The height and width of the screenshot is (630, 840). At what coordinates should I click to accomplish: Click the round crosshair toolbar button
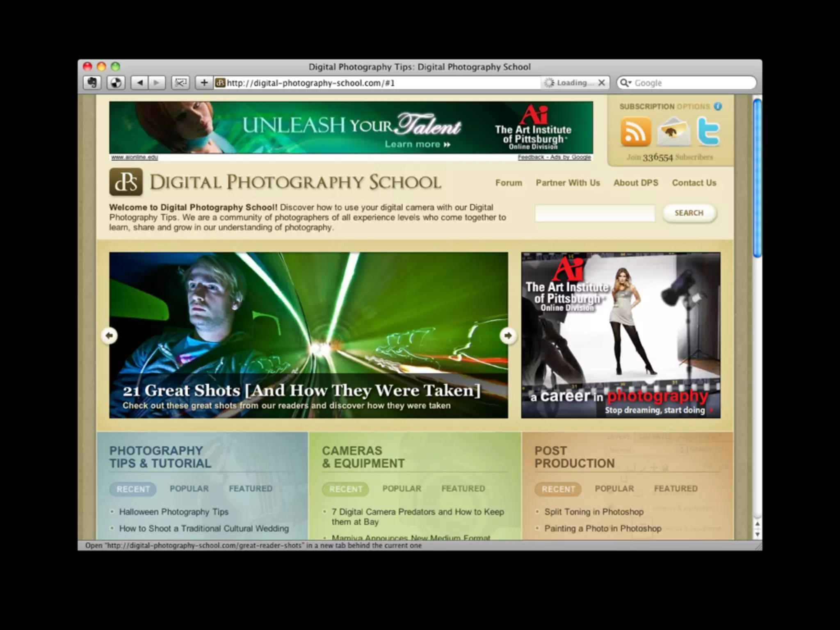tap(116, 83)
